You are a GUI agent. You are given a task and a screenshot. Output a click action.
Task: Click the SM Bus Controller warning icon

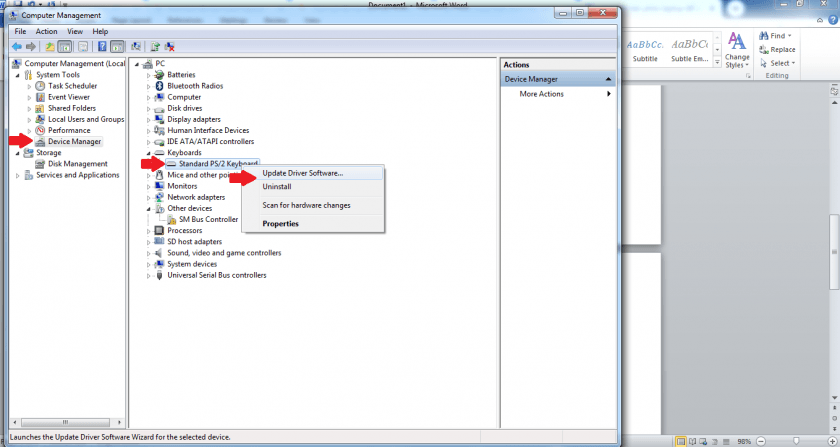(x=171, y=219)
